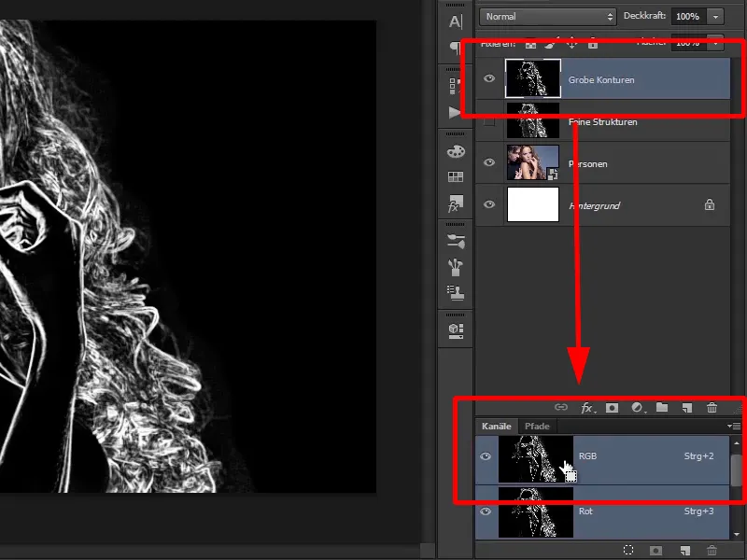Click Channels panel scroll down arrow
The image size is (747, 560).
tap(737, 534)
